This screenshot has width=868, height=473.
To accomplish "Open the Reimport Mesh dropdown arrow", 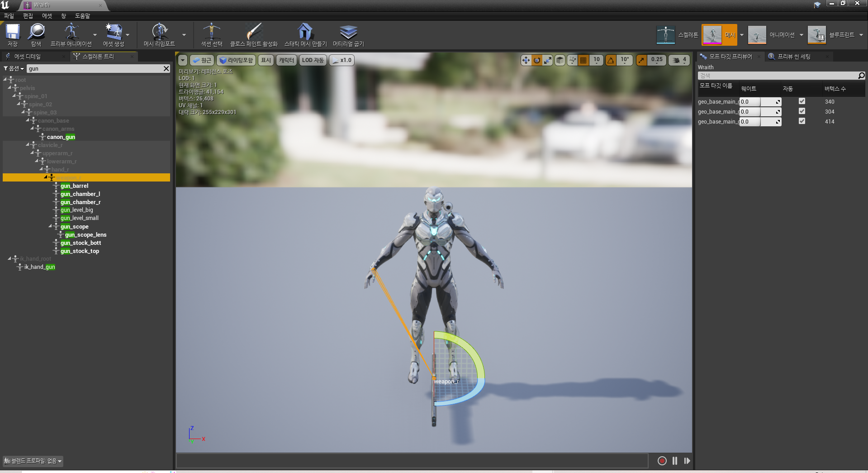I will (184, 35).
